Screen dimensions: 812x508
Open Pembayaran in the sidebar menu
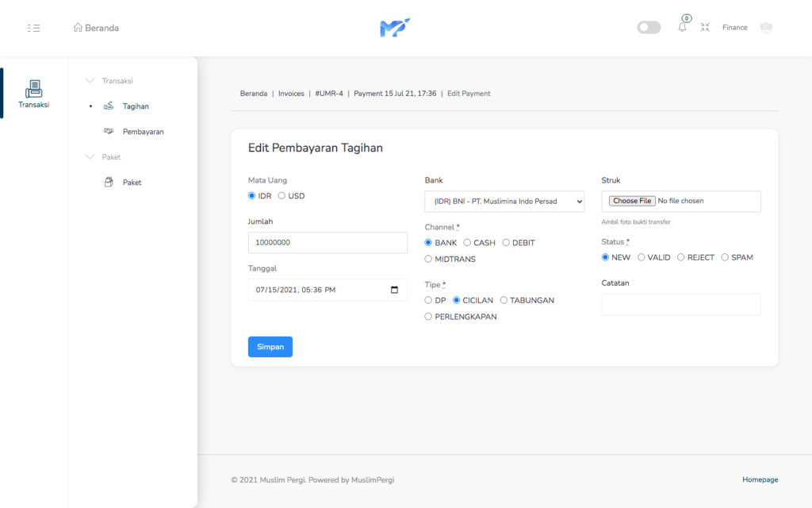(x=143, y=132)
